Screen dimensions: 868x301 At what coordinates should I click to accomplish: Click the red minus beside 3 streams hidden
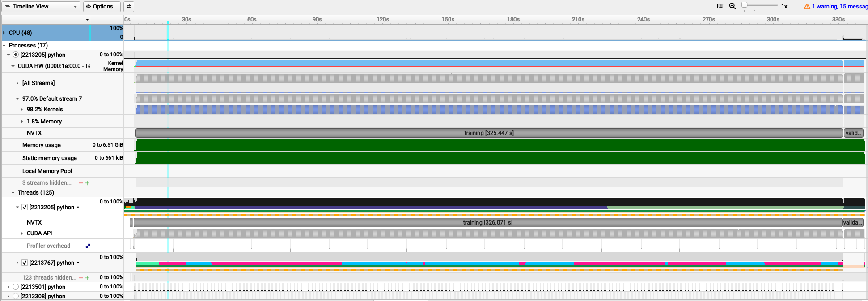[x=81, y=183]
